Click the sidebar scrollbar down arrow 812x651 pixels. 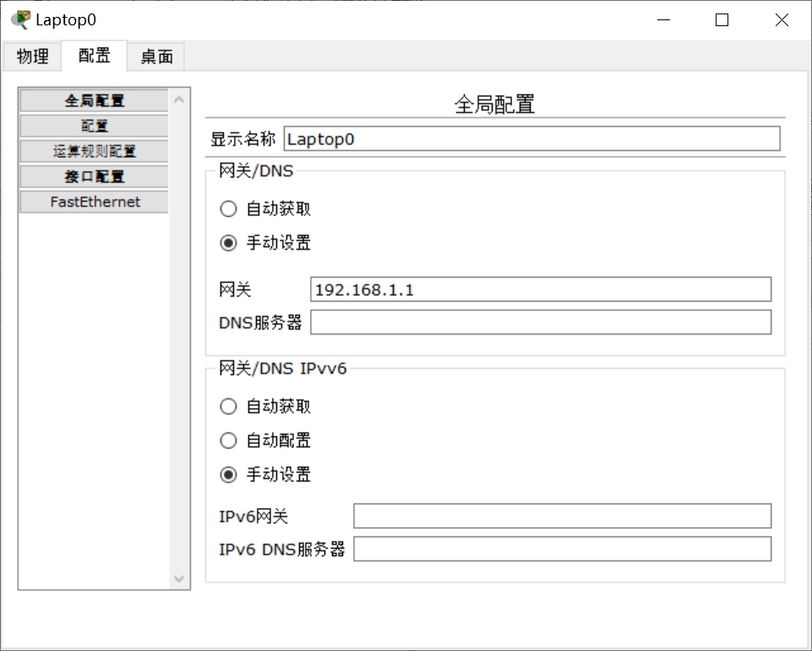pos(178,580)
